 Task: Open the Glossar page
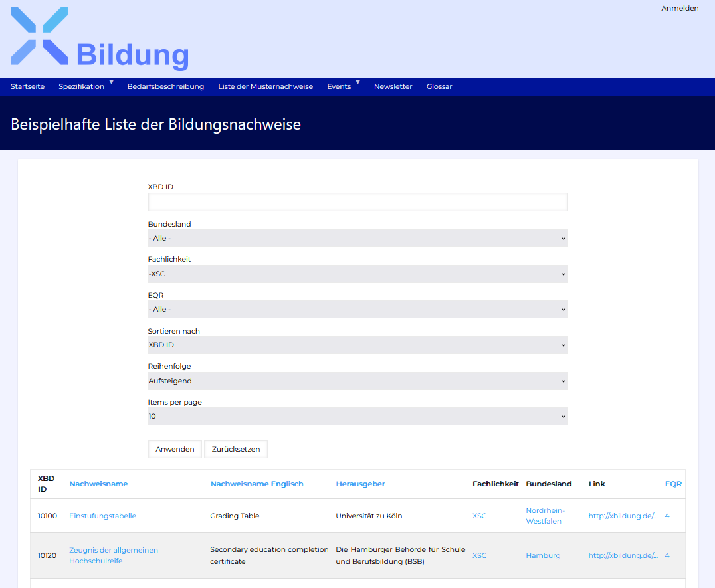[439, 86]
